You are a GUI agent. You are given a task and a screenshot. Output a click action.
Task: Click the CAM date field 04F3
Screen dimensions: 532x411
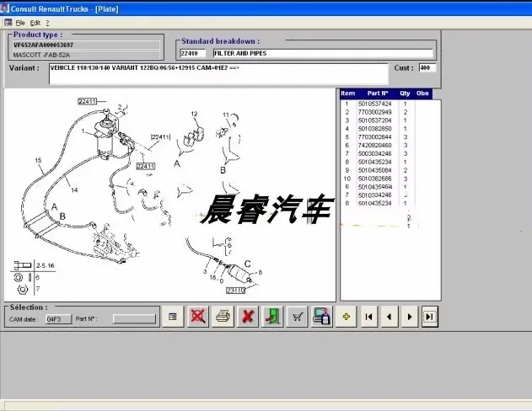coord(58,319)
